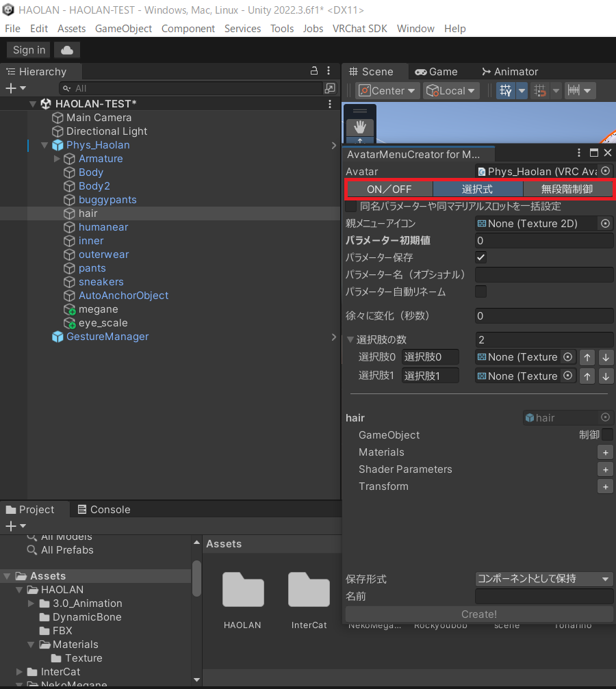Expand the Armature object
The image size is (616, 689).
click(x=57, y=159)
